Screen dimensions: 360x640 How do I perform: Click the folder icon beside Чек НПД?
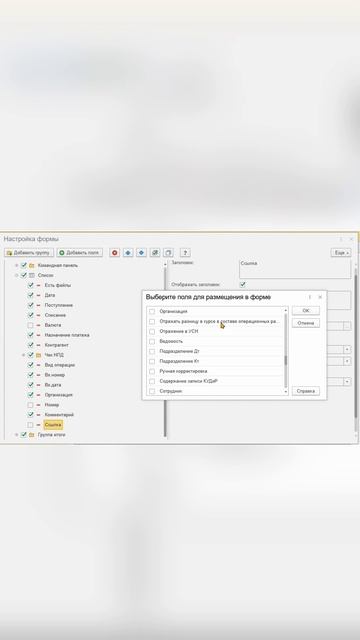[39, 355]
